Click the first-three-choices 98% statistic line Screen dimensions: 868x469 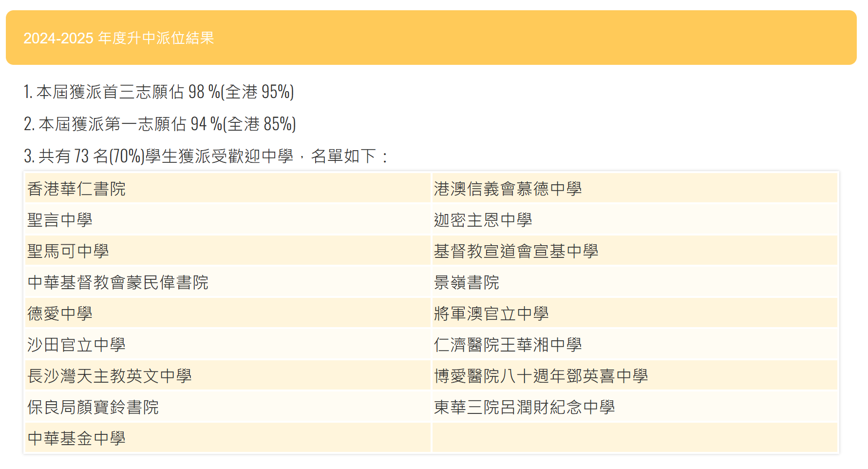point(159,92)
